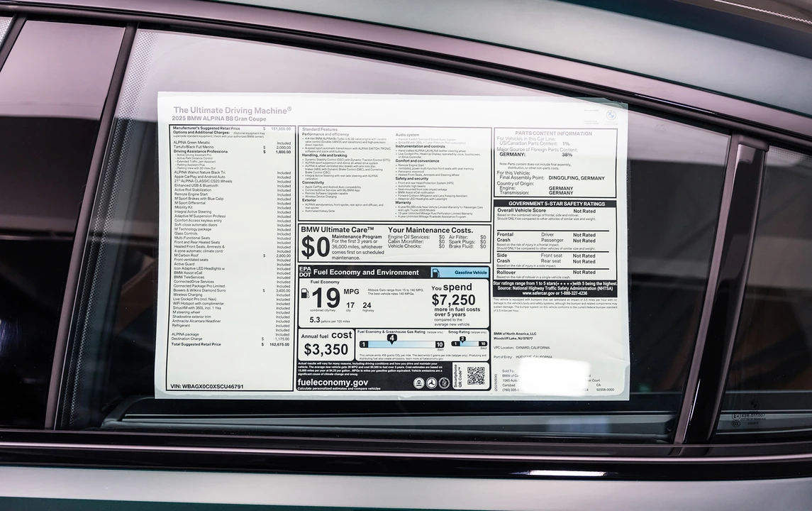The height and width of the screenshot is (511, 812).
Task: Click the EPA DOT logo badge
Action: click(305, 272)
